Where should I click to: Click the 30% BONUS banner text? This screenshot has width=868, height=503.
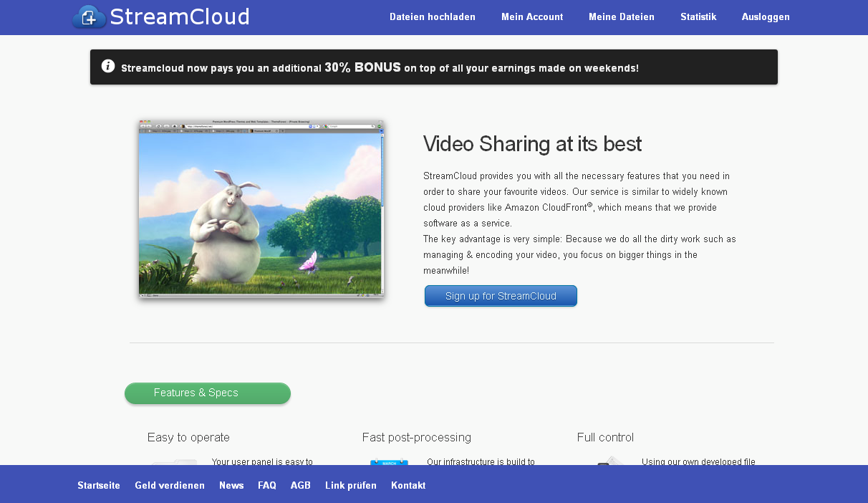(x=362, y=67)
